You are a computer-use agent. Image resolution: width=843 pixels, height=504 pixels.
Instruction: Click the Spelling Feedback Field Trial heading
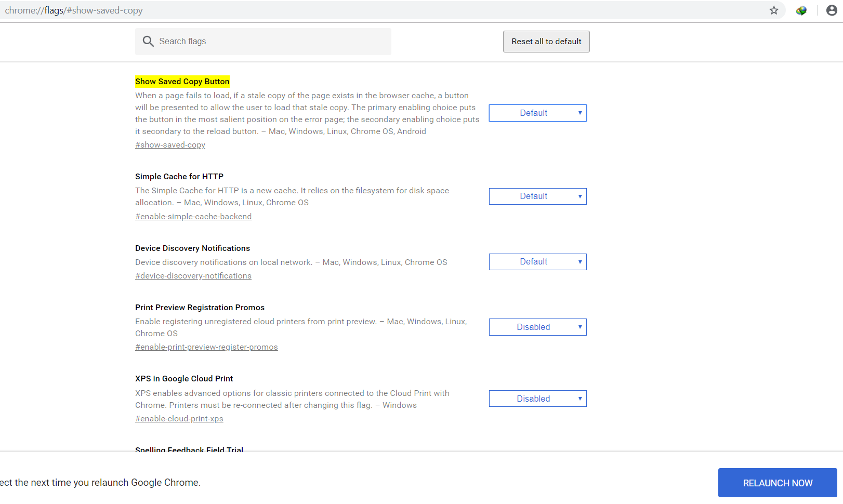click(x=189, y=449)
